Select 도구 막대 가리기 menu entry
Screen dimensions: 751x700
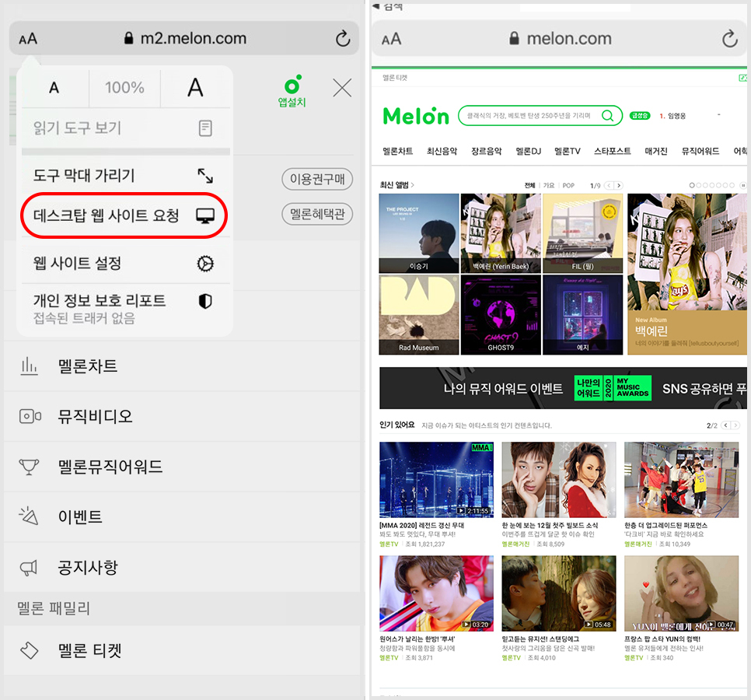[125, 175]
